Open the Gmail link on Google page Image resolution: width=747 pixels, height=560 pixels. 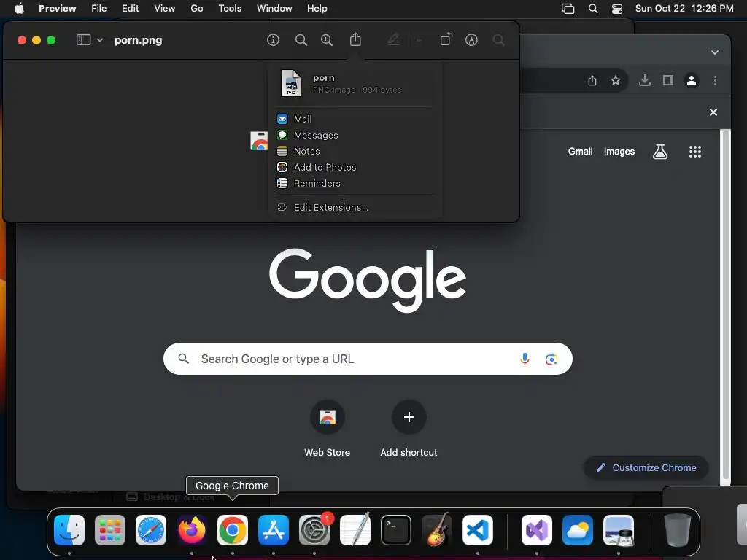point(580,152)
